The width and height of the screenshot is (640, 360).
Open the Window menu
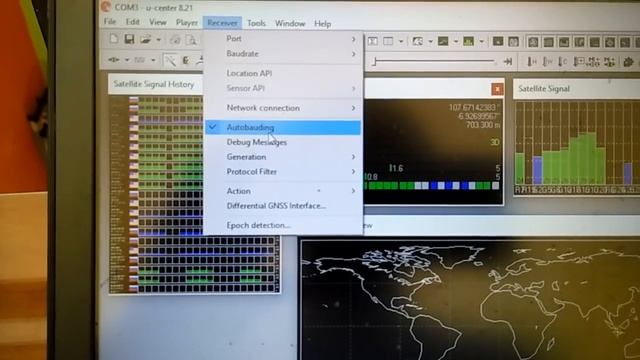[290, 24]
